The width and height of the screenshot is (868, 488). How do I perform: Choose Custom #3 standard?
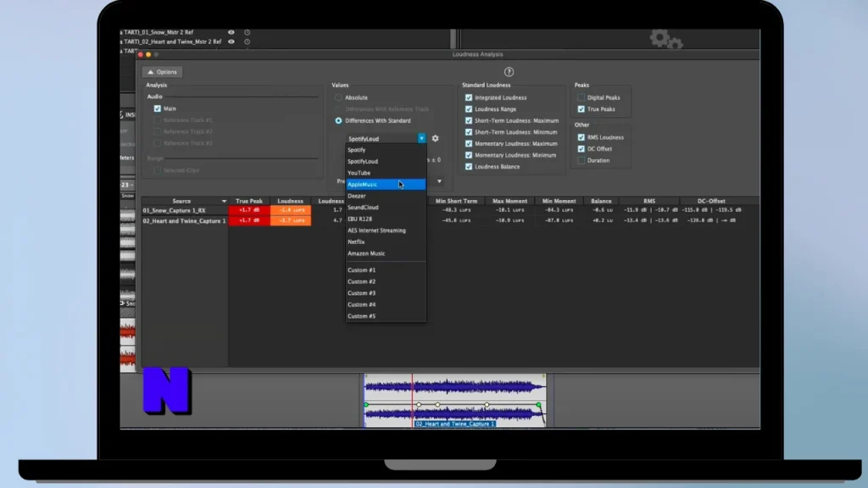tap(386, 293)
